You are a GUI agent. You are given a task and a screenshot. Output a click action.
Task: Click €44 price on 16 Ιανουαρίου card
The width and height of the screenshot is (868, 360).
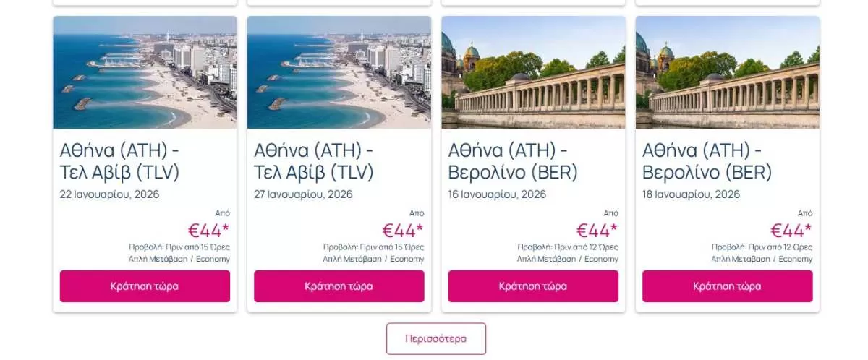597,231
